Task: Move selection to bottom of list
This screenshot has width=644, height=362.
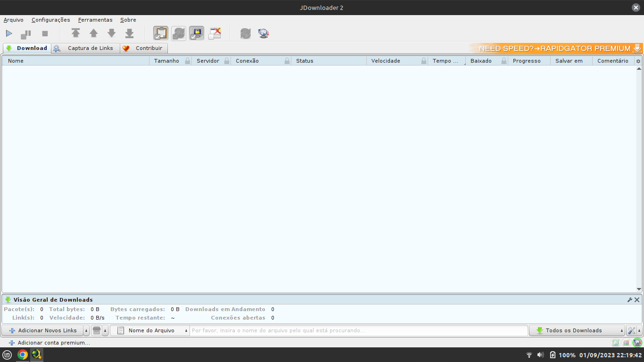Action: [x=129, y=33]
